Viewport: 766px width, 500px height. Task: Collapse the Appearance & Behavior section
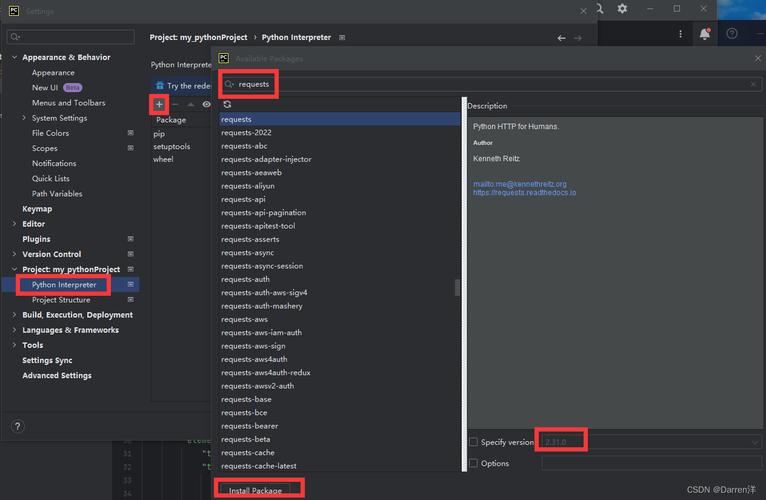point(14,57)
